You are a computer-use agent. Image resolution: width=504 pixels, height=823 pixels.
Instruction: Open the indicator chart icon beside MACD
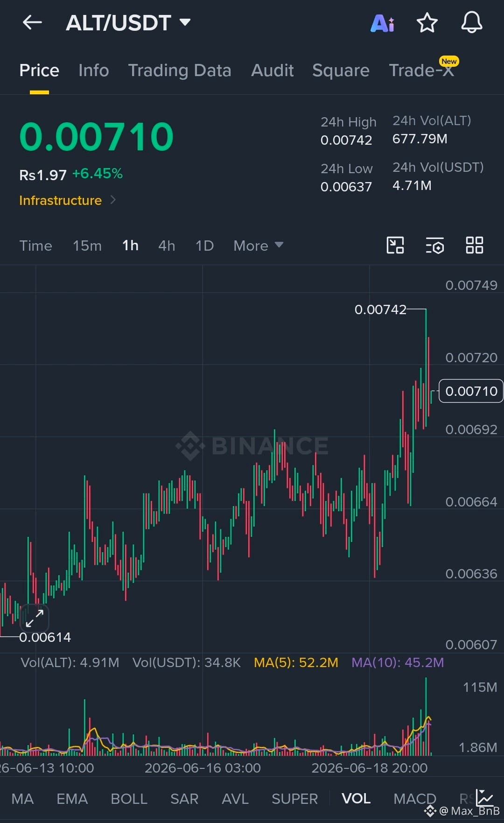484,797
